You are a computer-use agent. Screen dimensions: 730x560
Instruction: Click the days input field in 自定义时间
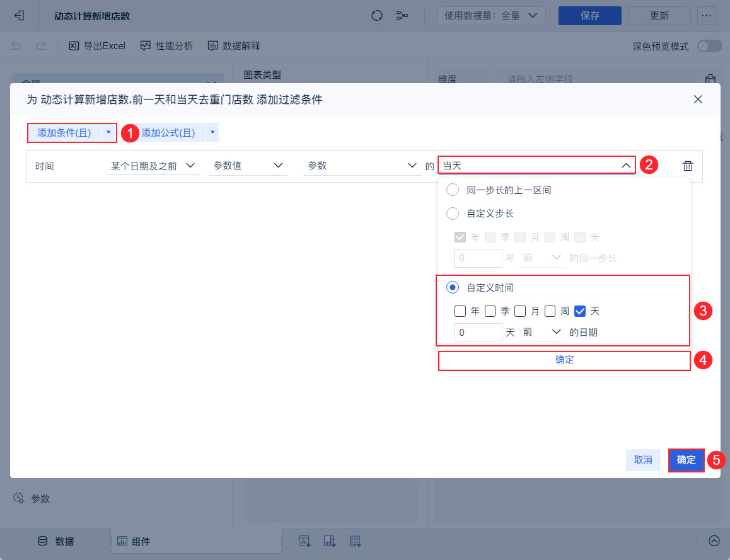(478, 332)
